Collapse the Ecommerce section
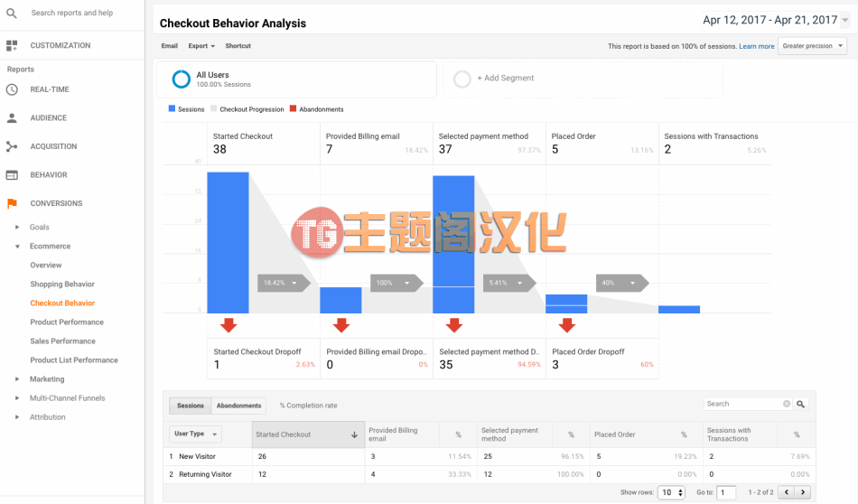The image size is (858, 504). point(17,247)
